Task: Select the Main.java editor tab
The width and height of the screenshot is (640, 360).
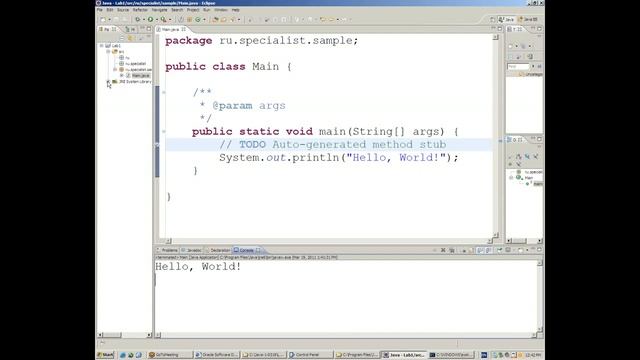Action: (172, 29)
